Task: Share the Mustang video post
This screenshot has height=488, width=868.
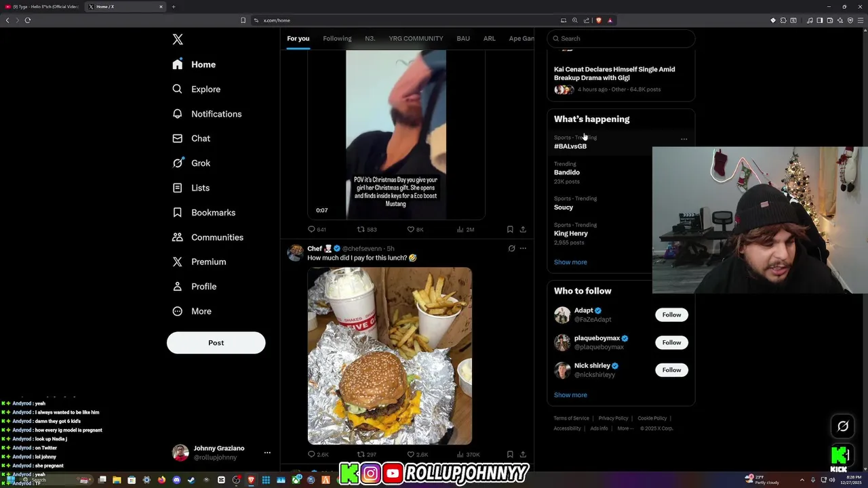Action: pyautogui.click(x=523, y=229)
